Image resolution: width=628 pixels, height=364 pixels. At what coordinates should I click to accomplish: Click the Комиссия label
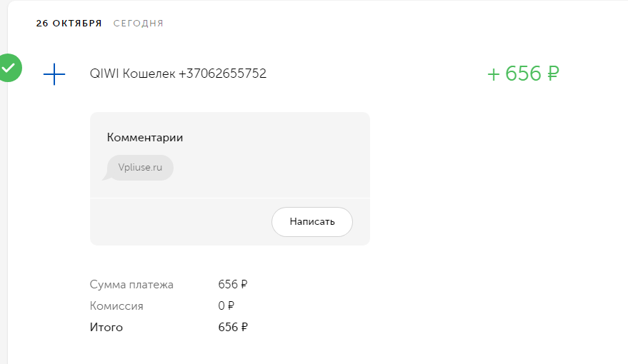click(116, 306)
